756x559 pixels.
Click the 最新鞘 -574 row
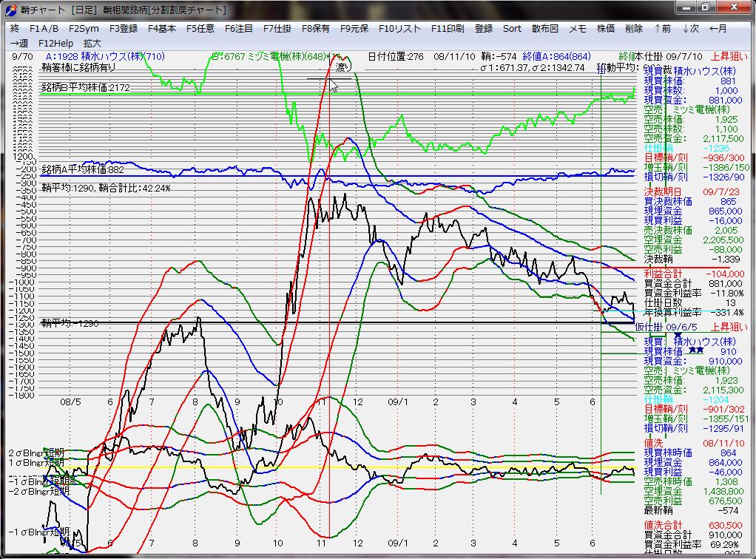click(x=692, y=510)
